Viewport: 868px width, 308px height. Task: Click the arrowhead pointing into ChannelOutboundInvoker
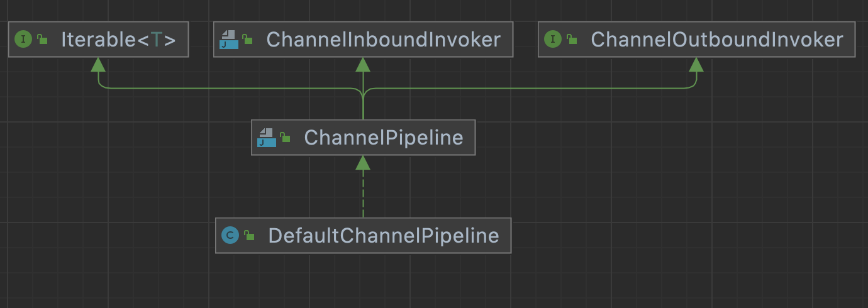click(696, 64)
